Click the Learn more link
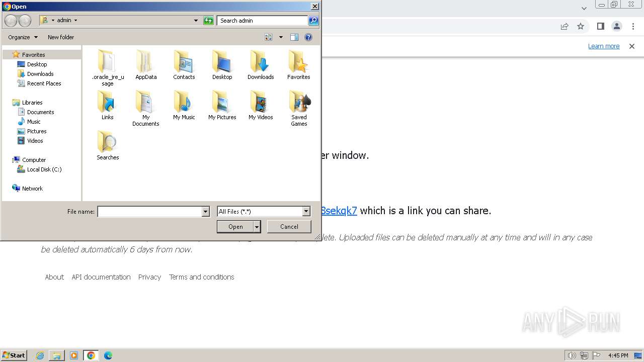Image resolution: width=644 pixels, height=362 pixels. (604, 46)
